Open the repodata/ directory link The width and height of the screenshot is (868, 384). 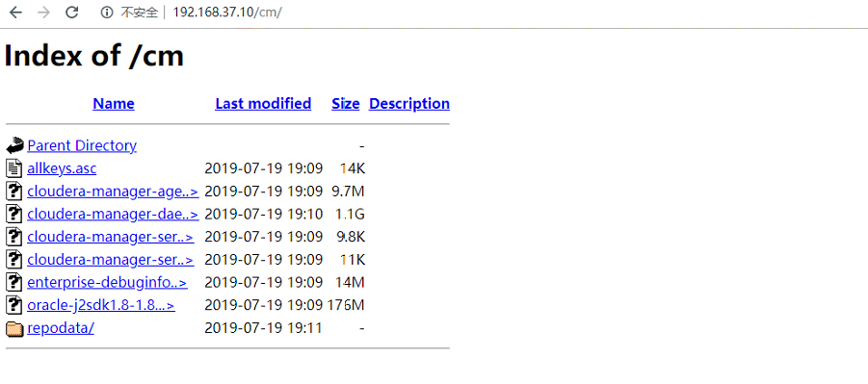point(61,328)
